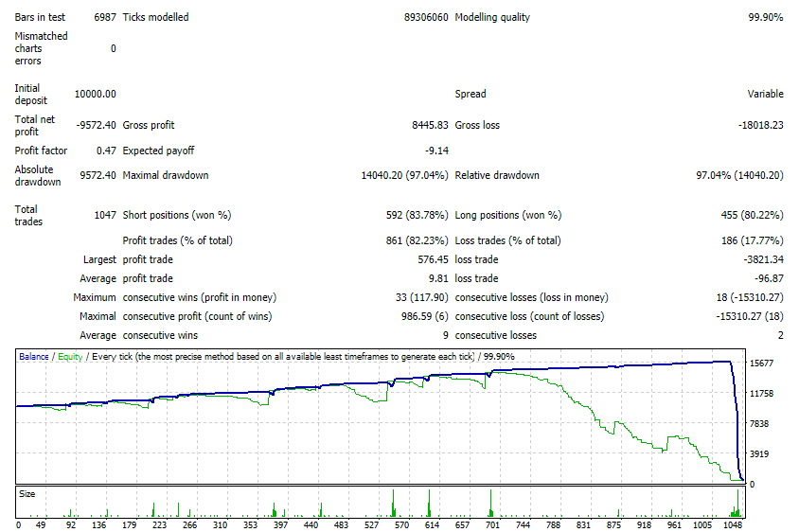Click largest profit trade value 576.45

434,259
